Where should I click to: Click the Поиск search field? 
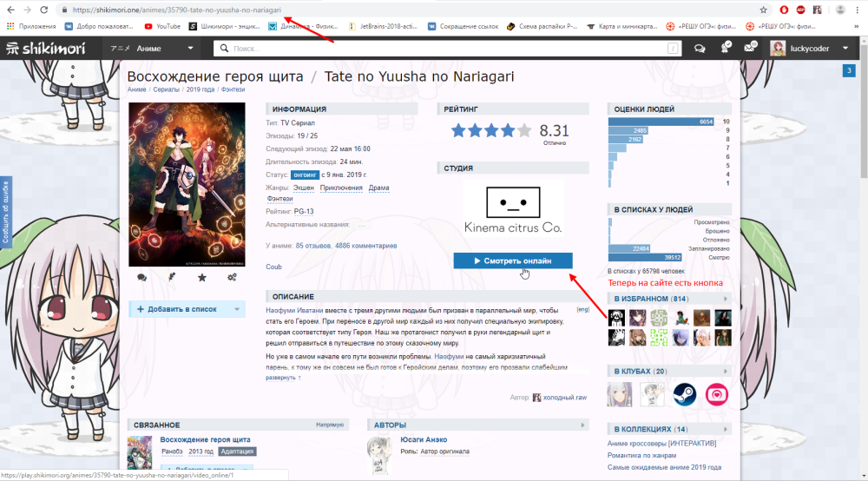click(x=448, y=49)
